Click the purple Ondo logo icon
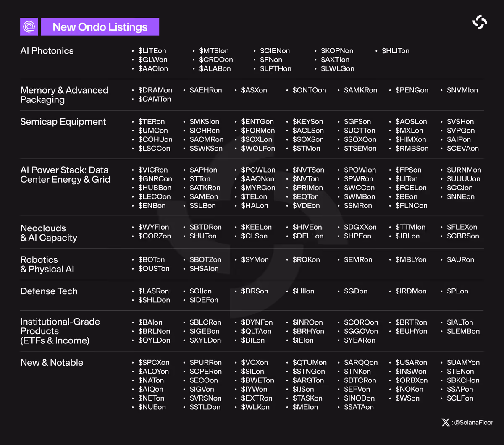 click(29, 27)
